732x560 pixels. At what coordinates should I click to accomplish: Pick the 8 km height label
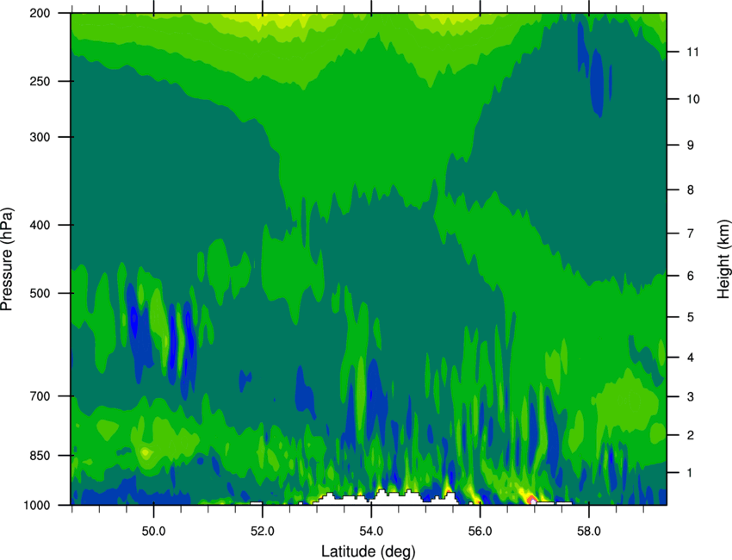[x=691, y=190]
